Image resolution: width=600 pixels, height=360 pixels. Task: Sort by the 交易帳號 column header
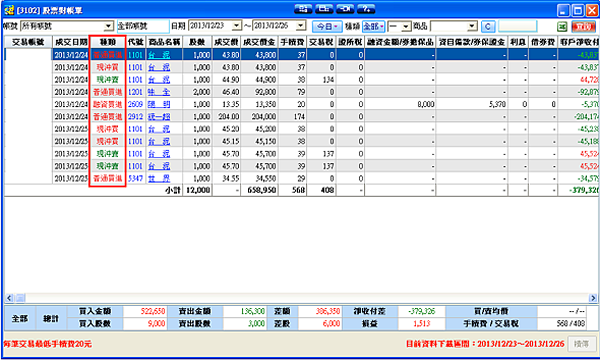point(28,42)
